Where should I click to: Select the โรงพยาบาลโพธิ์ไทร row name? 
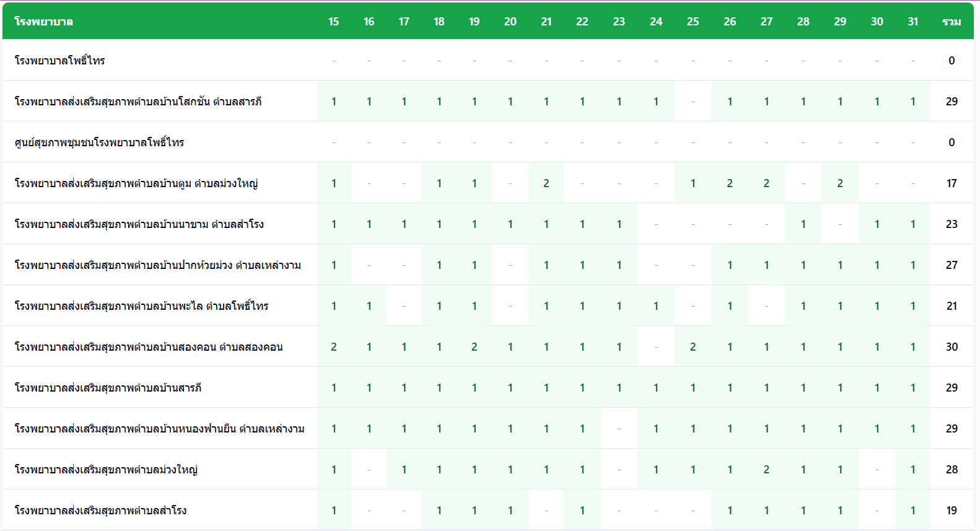(x=59, y=60)
